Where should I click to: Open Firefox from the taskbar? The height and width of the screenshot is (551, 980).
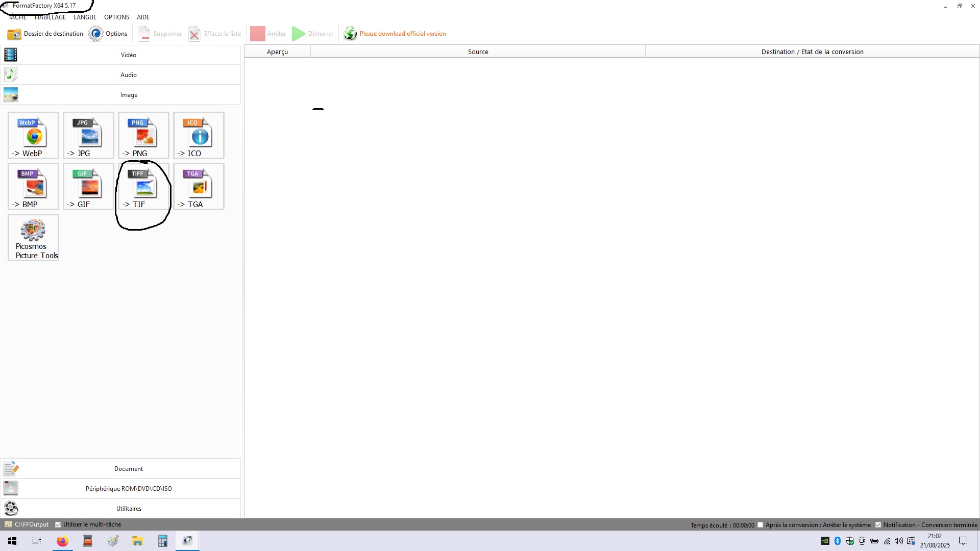[x=62, y=541]
